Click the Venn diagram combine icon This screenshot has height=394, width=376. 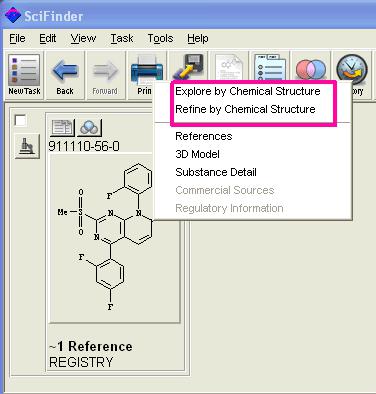tap(311, 67)
